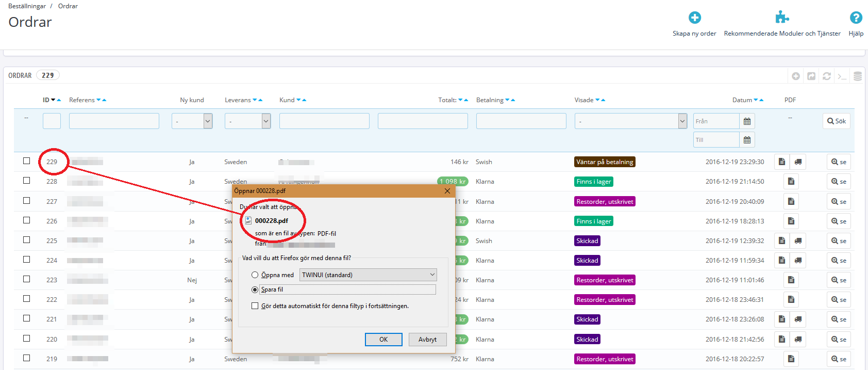This screenshot has width=868, height=370.
Task: View order 219 with its se button
Action: click(839, 359)
